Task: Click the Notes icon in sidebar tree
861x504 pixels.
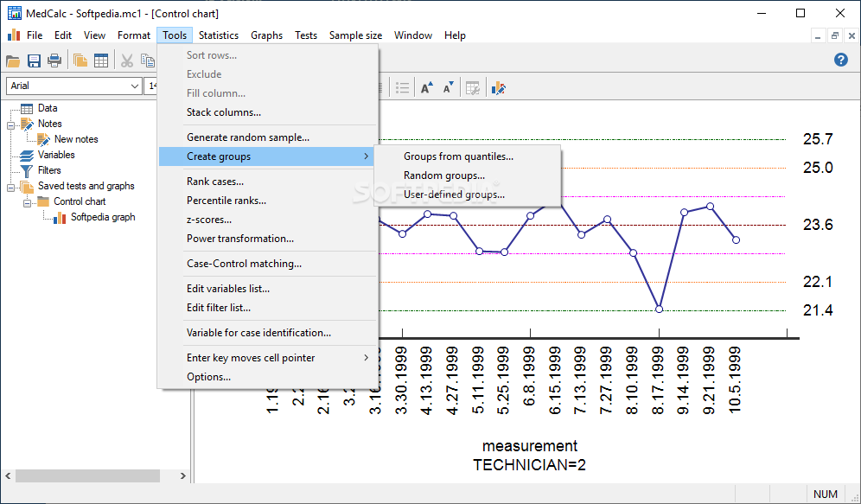Action: tap(27, 124)
